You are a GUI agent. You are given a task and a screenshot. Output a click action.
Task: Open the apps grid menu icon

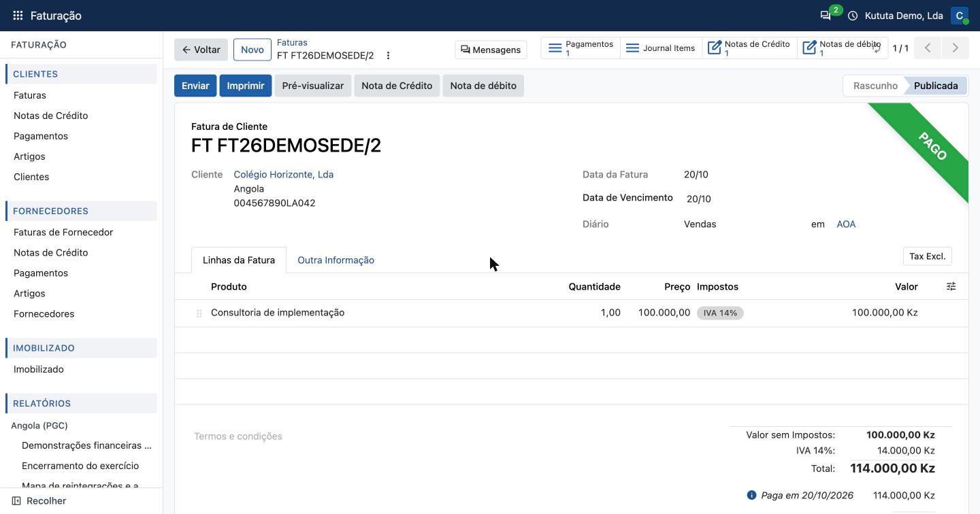point(18,16)
